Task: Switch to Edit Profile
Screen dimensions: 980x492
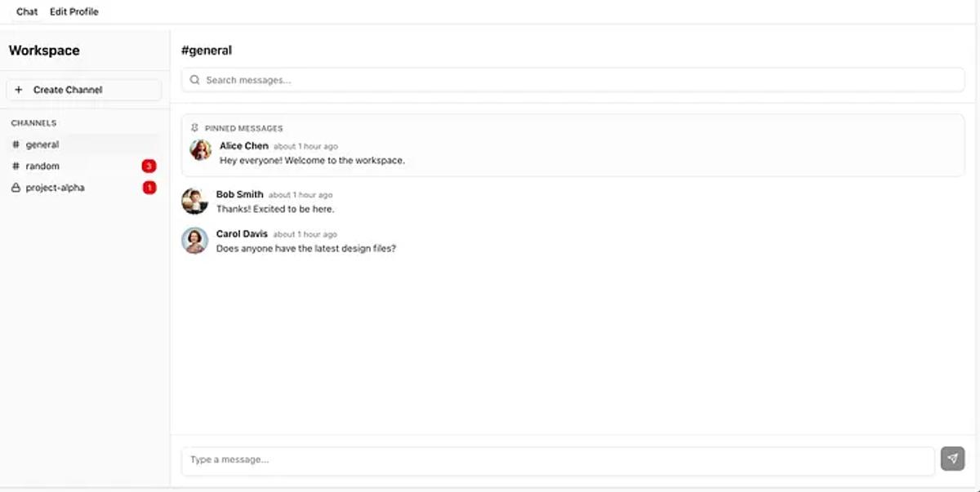Action: pos(74,11)
